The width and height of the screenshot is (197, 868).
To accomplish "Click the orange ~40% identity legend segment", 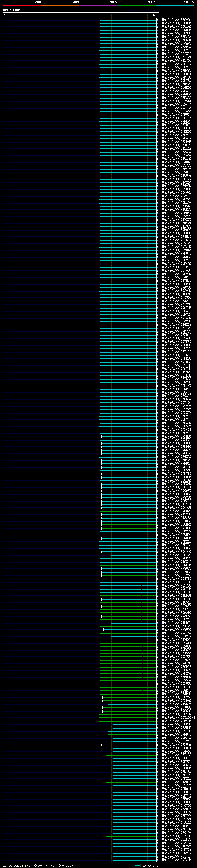I will click(x=60, y=6).
